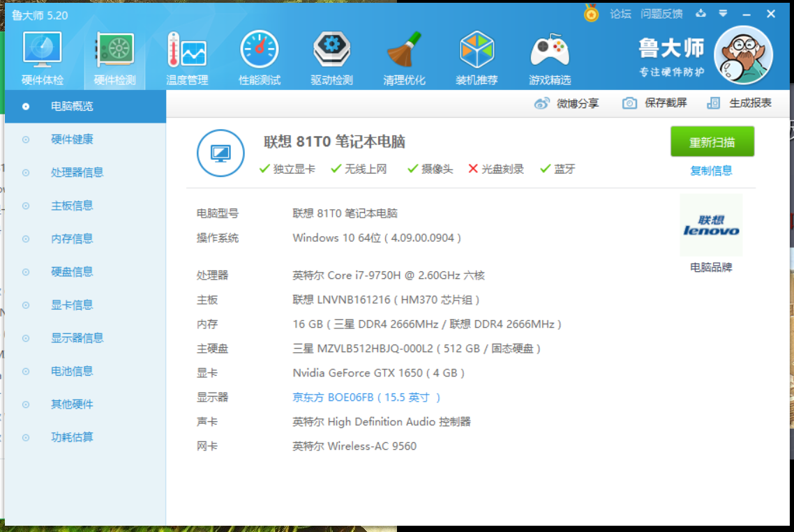Image resolution: width=794 pixels, height=532 pixels.
Task: Click the 微博分享 text label
Action: click(x=577, y=103)
